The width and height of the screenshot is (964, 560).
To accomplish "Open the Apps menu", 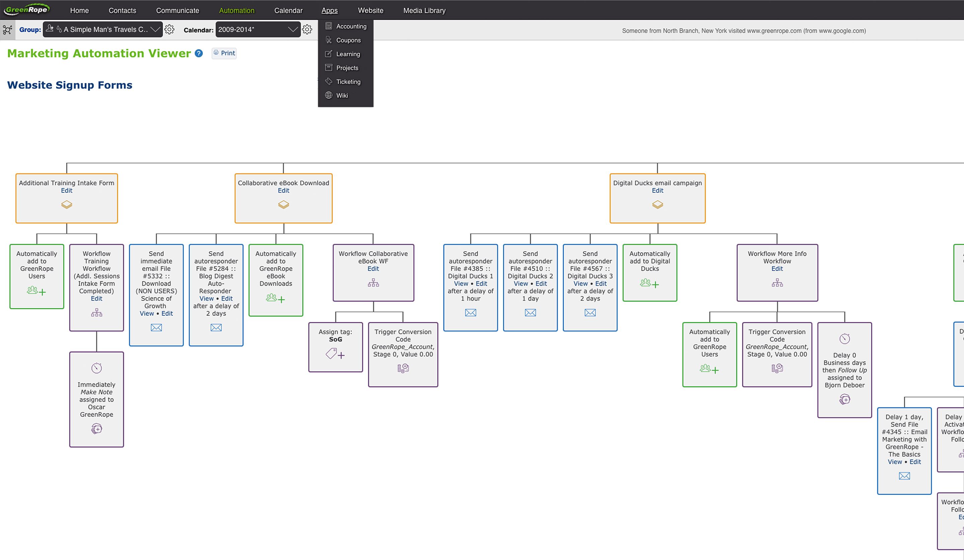I will pyautogui.click(x=329, y=10).
